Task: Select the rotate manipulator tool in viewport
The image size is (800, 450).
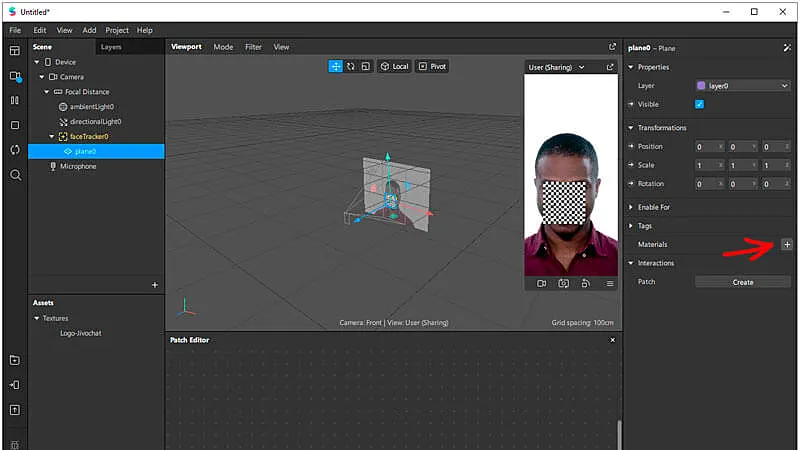Action: (x=351, y=66)
